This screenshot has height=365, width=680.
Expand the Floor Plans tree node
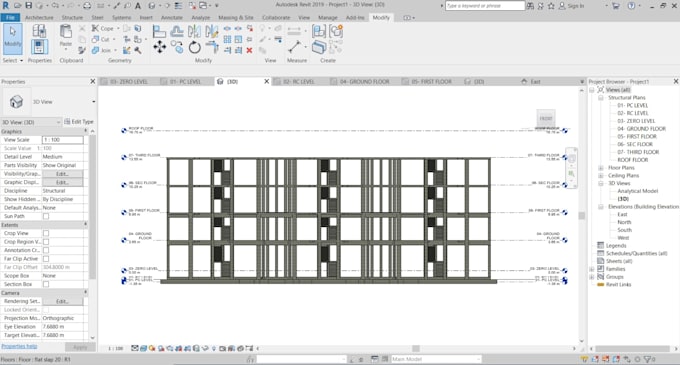[601, 168]
